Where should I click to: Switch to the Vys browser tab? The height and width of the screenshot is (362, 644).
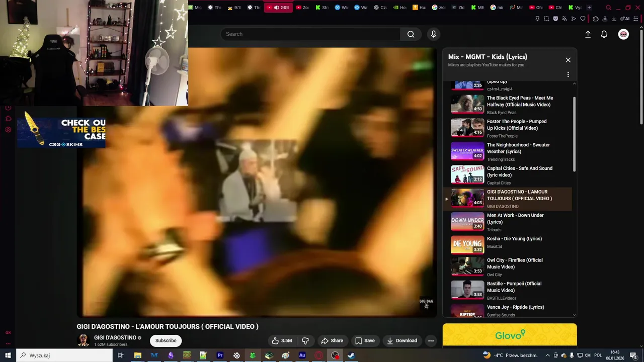[x=575, y=8]
